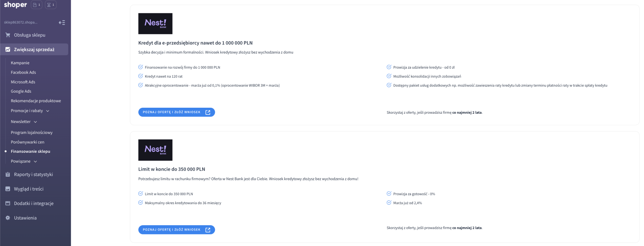
Task: Open the hourglass pending counter badge
Action: [x=51, y=5]
